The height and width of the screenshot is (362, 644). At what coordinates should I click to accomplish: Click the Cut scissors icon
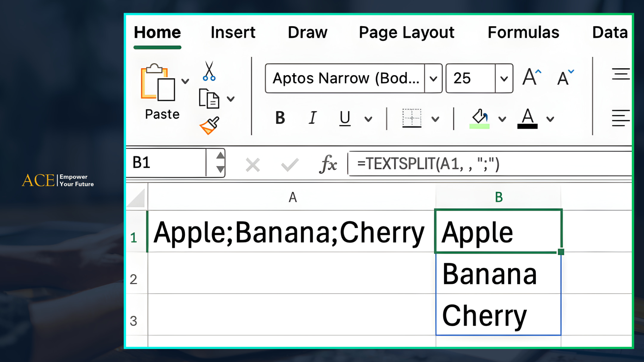209,71
